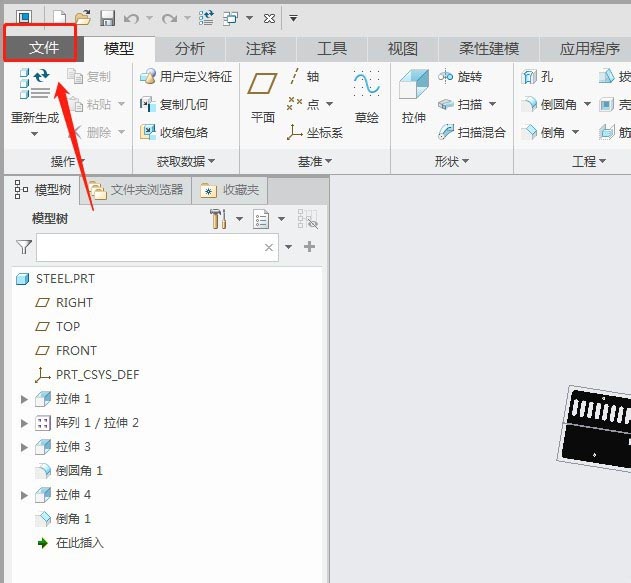The image size is (631, 583).
Task: Clear the model tree search with X
Action: coord(269,247)
